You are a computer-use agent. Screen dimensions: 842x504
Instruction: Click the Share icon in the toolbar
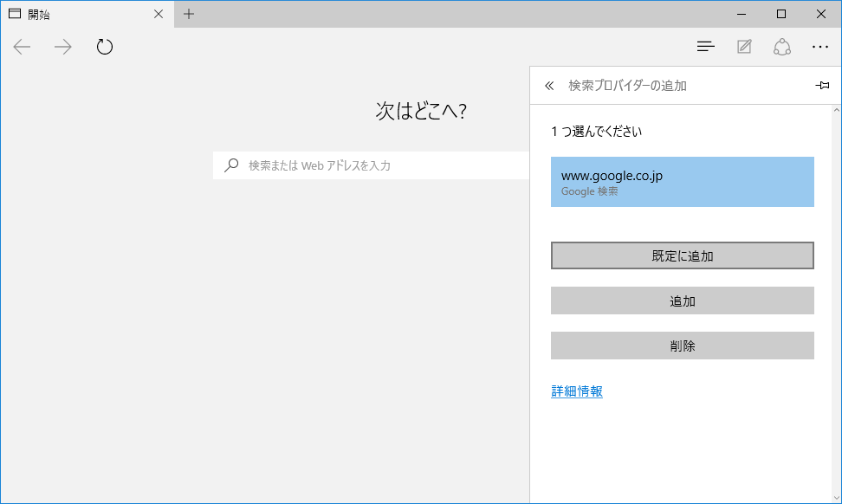(x=782, y=47)
